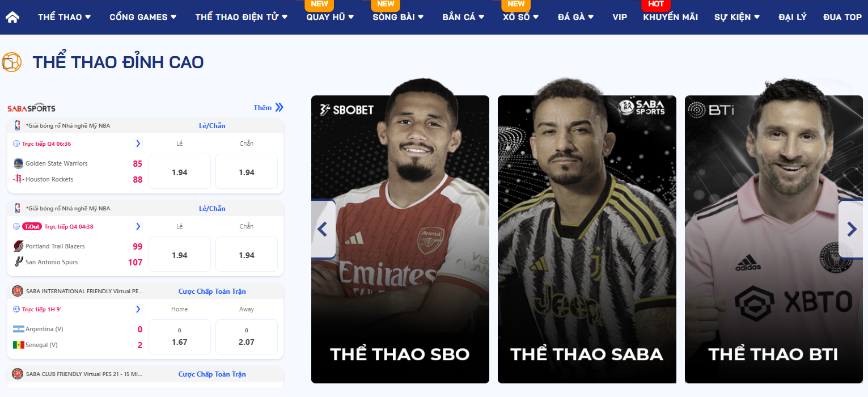
Task: Expand the THỂ THAO dropdown menu
Action: (64, 17)
